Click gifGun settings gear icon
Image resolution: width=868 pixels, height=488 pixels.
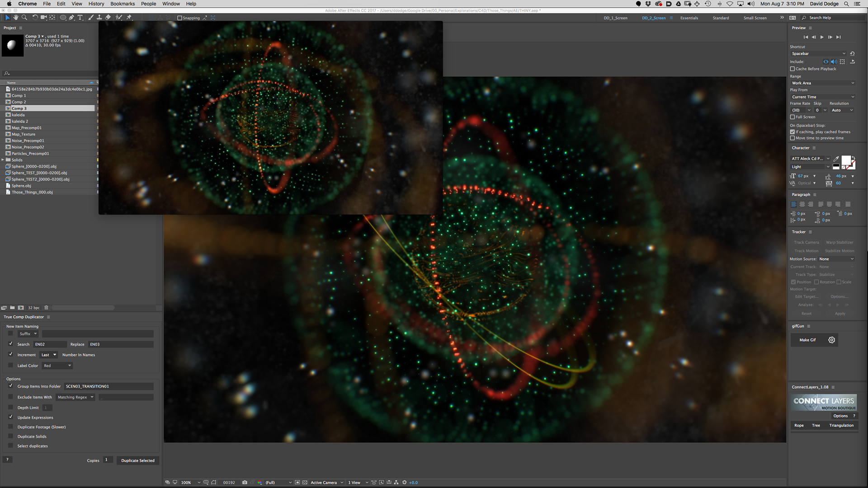(x=831, y=340)
